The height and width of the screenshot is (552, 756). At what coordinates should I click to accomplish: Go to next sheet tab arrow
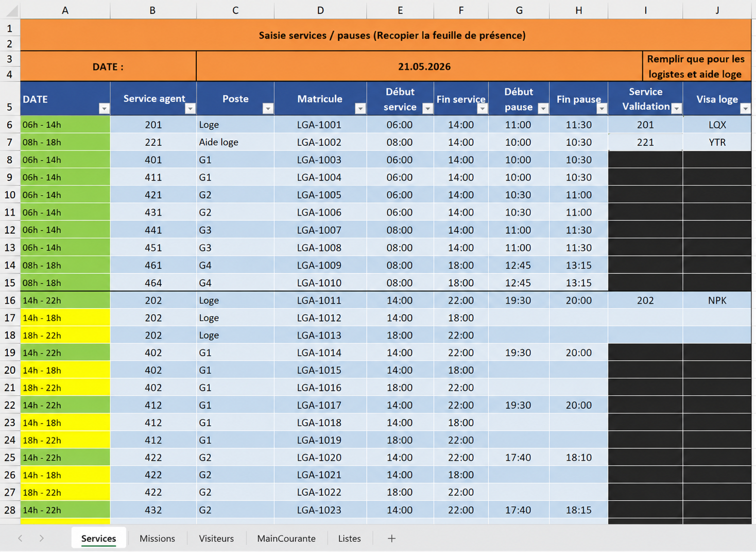(41, 538)
